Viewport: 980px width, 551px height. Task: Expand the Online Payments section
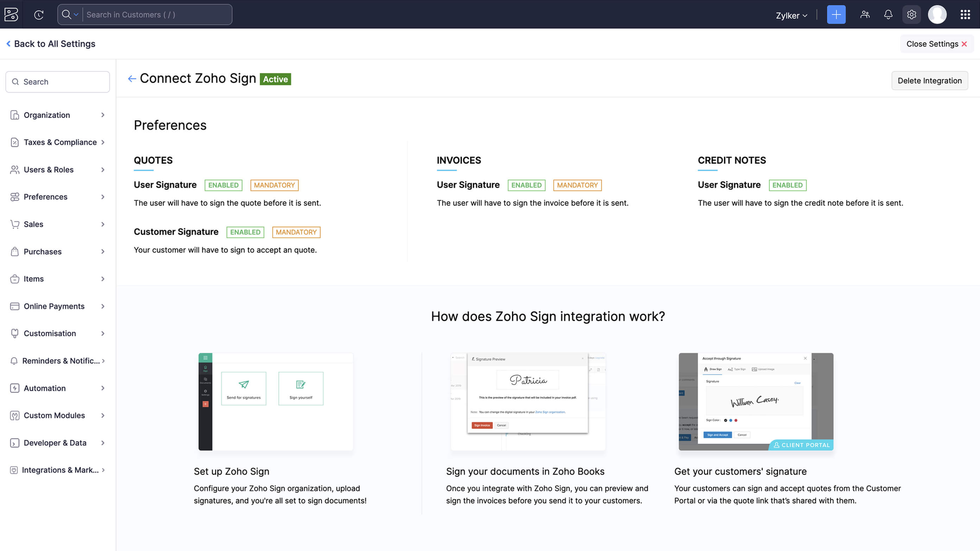(57, 306)
